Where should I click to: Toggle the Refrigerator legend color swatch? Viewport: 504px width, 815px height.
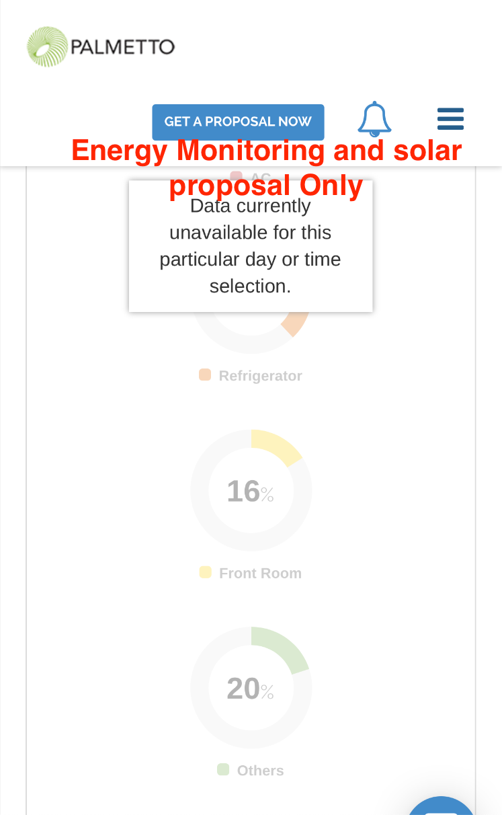tap(205, 375)
